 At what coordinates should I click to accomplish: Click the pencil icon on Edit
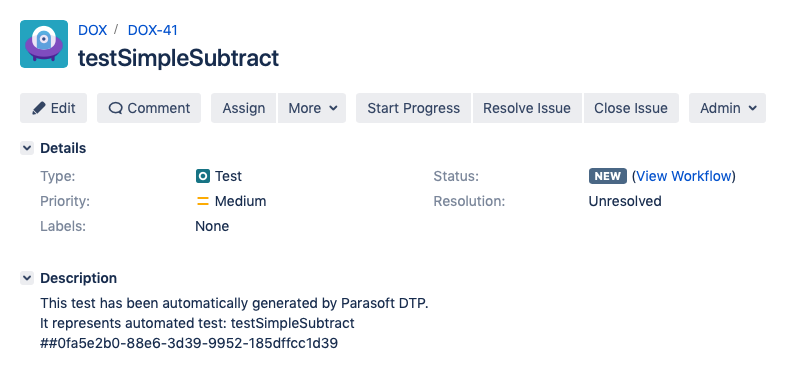click(39, 108)
